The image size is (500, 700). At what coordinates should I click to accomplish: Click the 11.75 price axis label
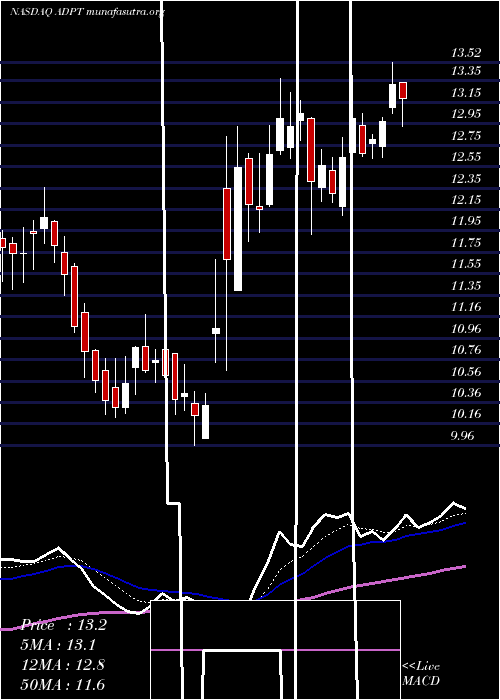pyautogui.click(x=466, y=242)
